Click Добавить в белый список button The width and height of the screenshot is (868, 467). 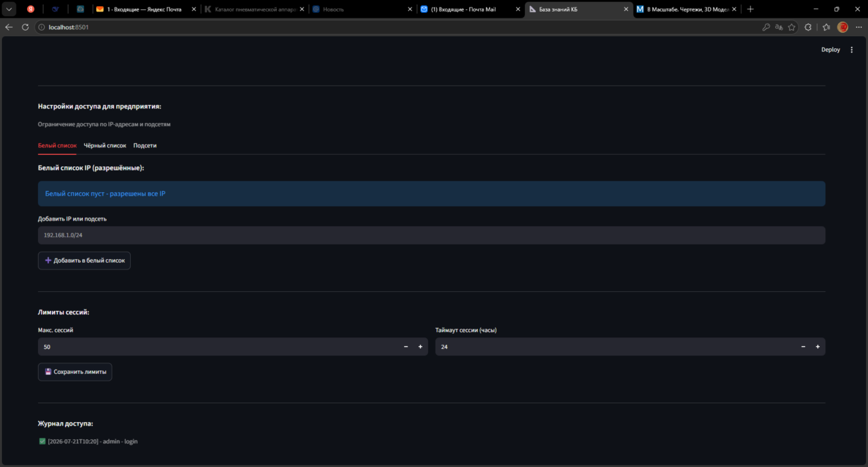(84, 260)
